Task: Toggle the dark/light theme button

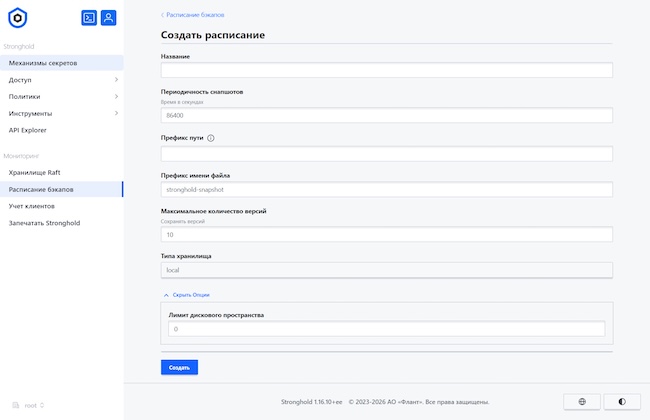Action: click(622, 401)
